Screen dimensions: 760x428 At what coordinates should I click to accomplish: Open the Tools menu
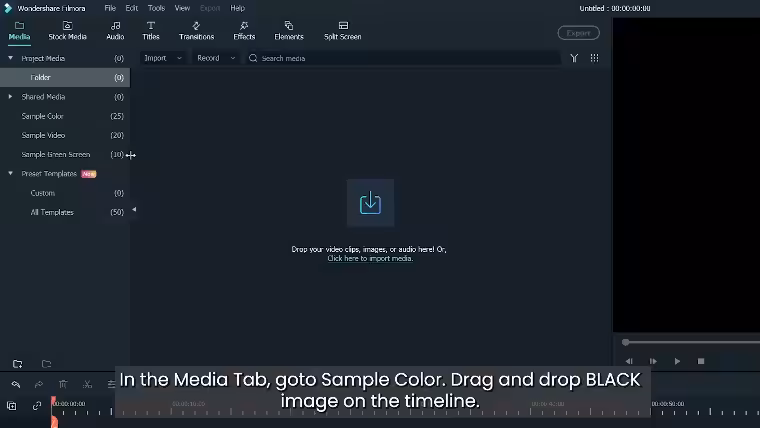(x=156, y=8)
